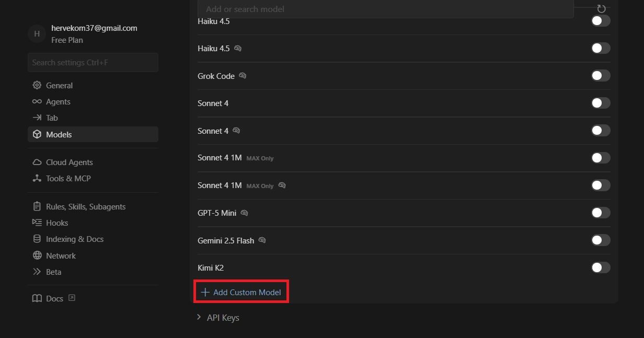The image size is (644, 338).
Task: Click Add Custom Model link
Action: 241,292
